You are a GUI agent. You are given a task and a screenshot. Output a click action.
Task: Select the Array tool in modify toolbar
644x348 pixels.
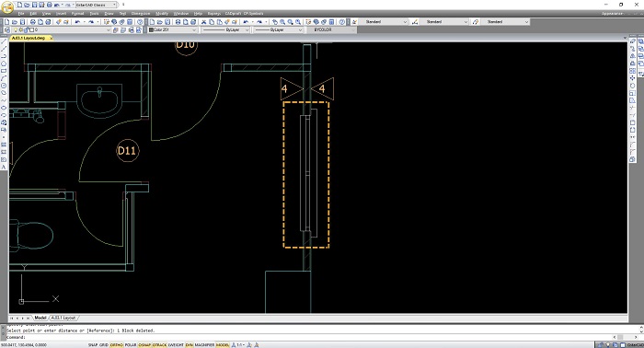tap(633, 71)
